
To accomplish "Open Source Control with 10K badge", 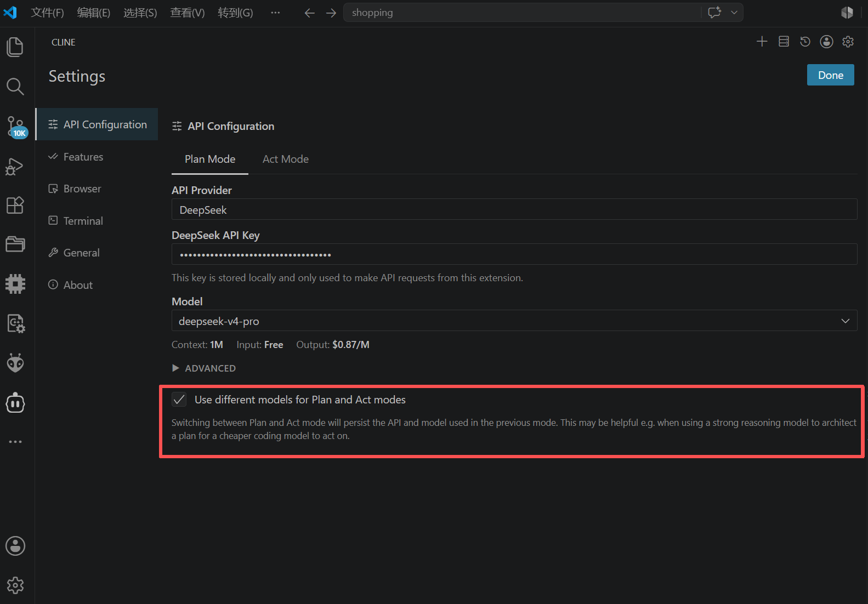I will [x=16, y=127].
